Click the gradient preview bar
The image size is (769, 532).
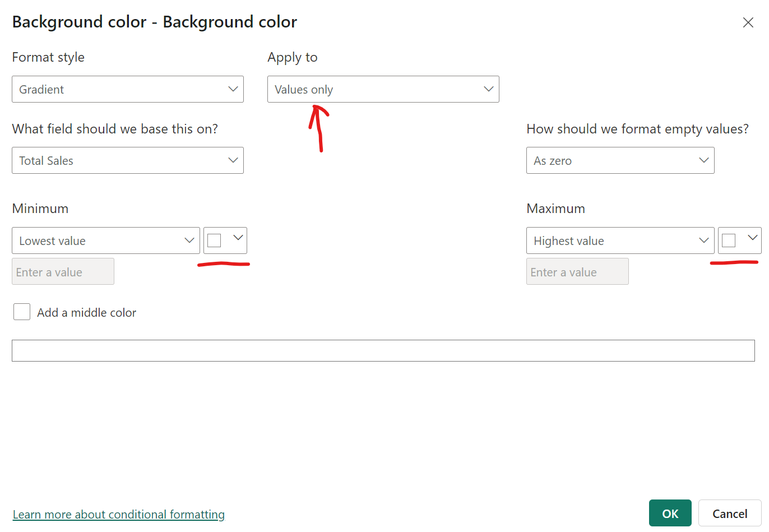coord(383,350)
